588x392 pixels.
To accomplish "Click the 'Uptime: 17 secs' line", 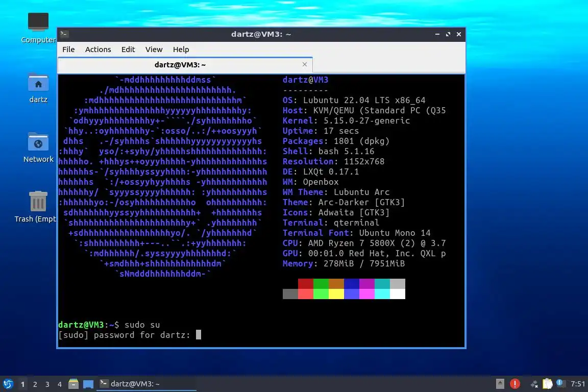I will coord(321,131).
